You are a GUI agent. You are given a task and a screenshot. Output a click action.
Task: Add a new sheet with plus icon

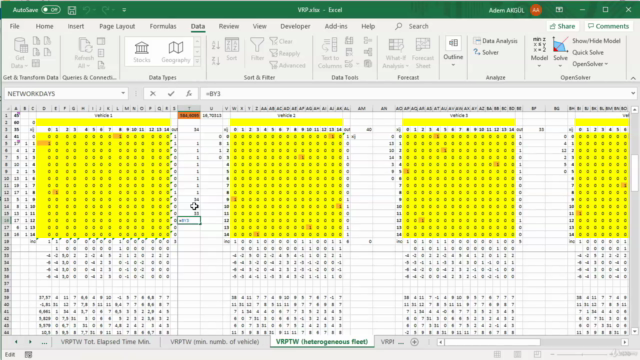(x=414, y=342)
